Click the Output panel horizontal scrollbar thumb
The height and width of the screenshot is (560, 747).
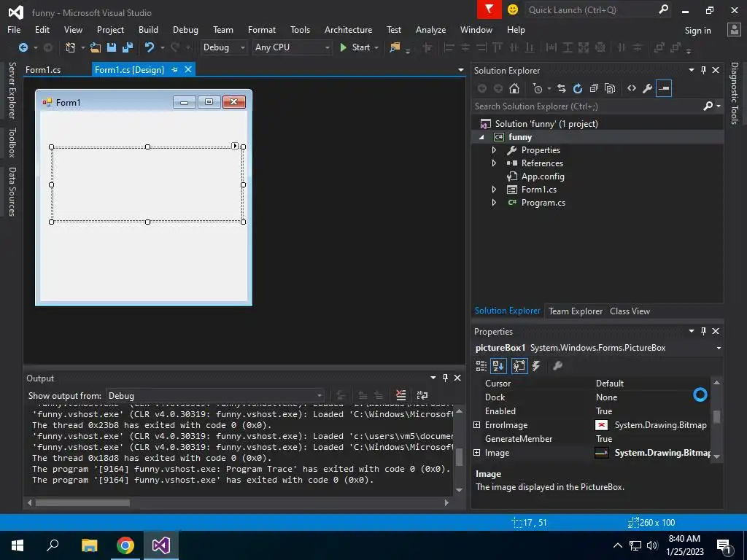coord(82,503)
